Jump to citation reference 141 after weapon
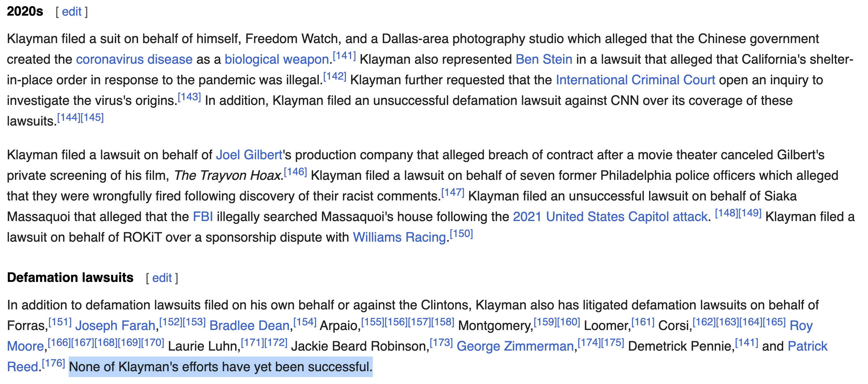 pyautogui.click(x=344, y=56)
